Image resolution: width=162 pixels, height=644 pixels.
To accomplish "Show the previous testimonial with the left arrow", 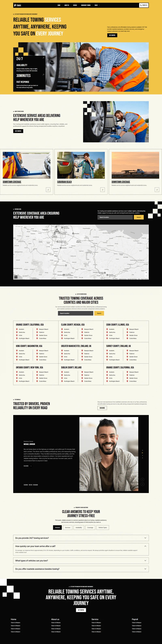I will pos(143,479).
